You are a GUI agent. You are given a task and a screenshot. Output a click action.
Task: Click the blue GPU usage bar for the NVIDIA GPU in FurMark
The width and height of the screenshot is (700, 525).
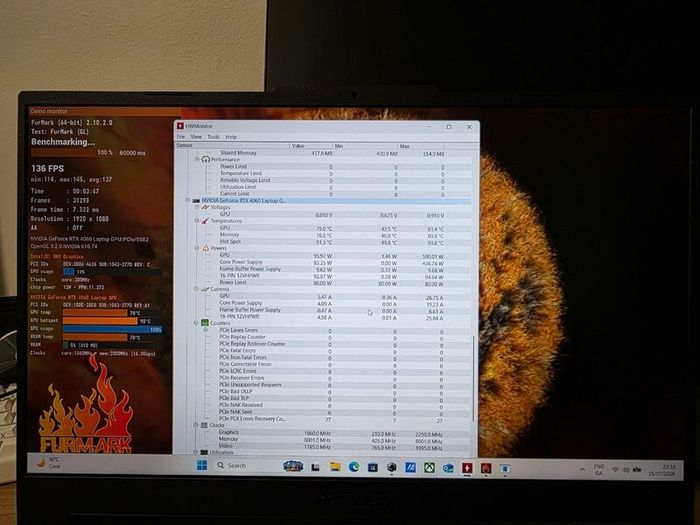pos(112,329)
